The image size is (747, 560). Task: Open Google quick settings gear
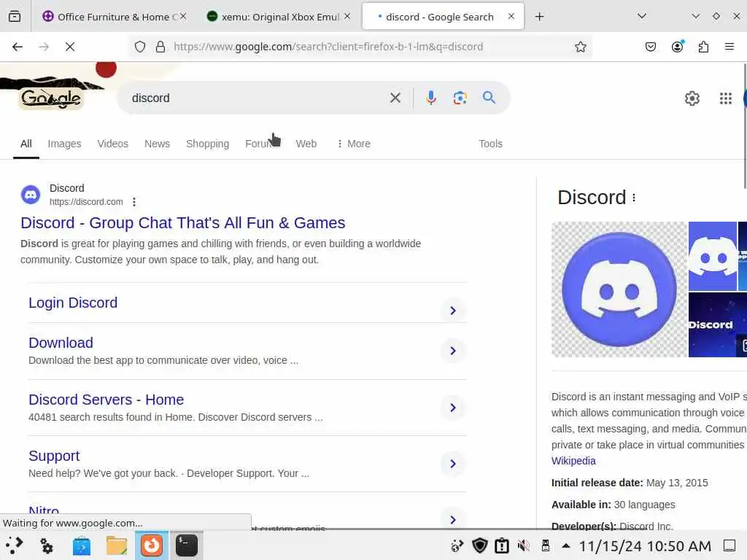(x=692, y=98)
